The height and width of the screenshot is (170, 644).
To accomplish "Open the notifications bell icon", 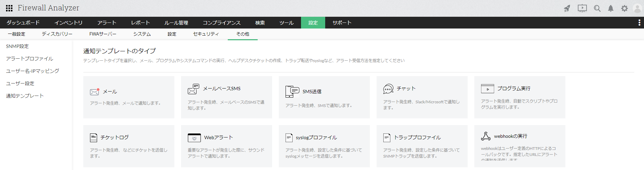I will pyautogui.click(x=611, y=8).
